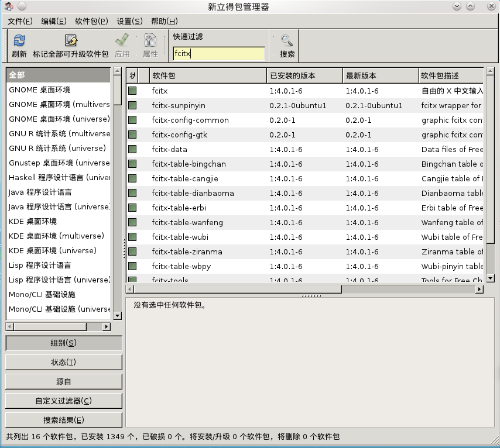Screen dimensions: 500x448
Task: Click the 搜索结果(E) button
Action: (64, 421)
